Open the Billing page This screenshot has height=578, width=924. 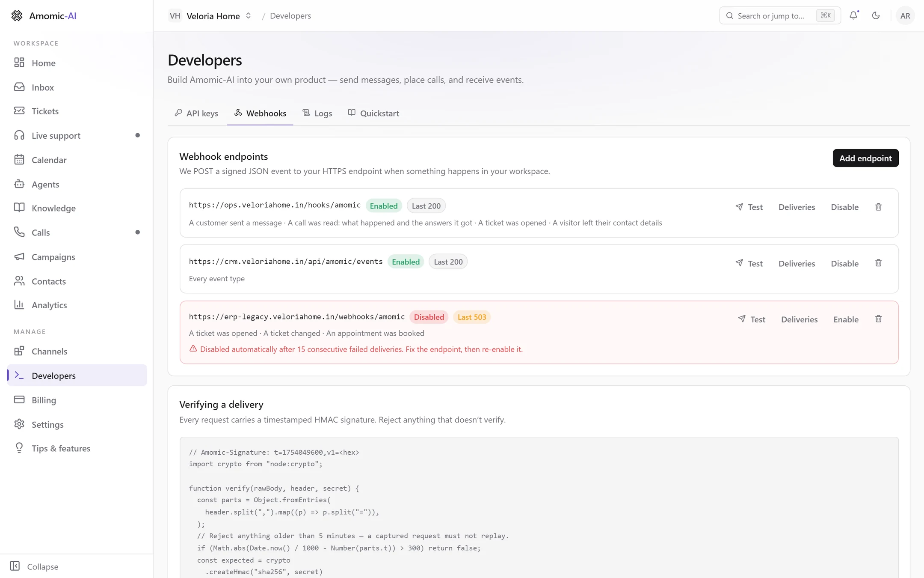(x=77, y=400)
